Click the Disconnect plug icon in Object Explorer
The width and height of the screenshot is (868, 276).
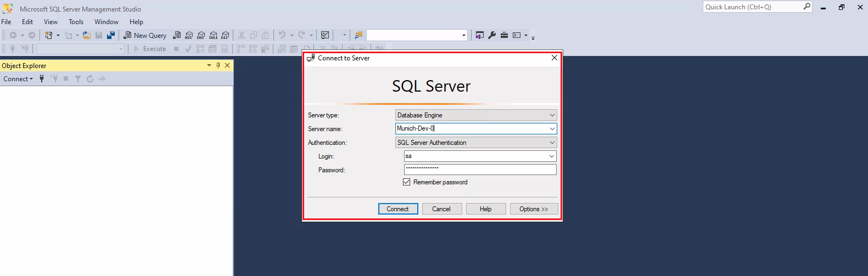coord(54,78)
